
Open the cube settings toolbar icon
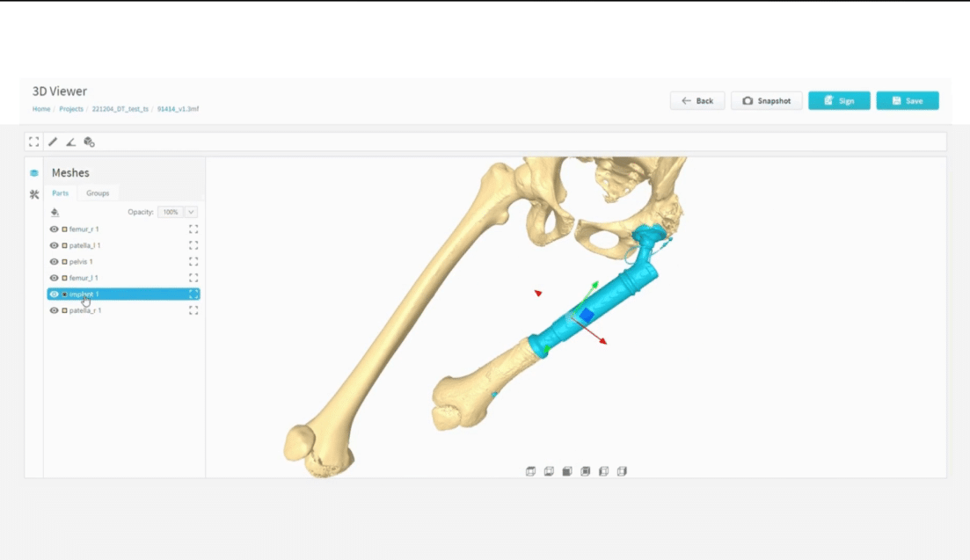coord(89,142)
